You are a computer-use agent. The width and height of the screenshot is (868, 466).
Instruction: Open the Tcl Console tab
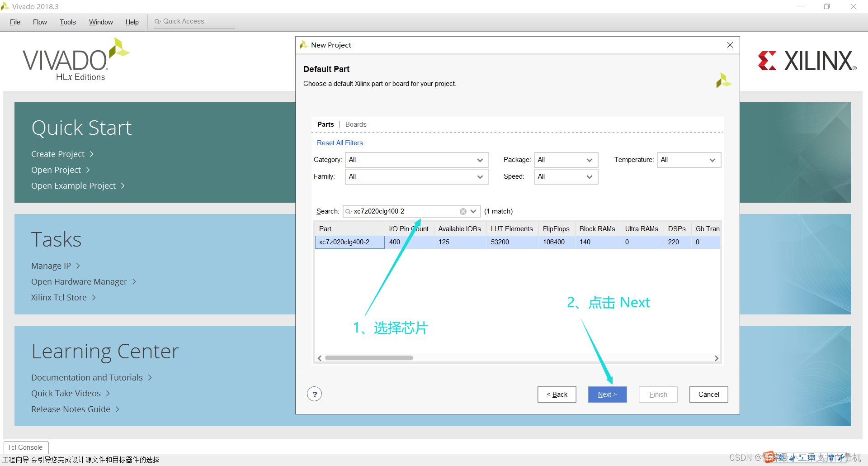[25, 447]
